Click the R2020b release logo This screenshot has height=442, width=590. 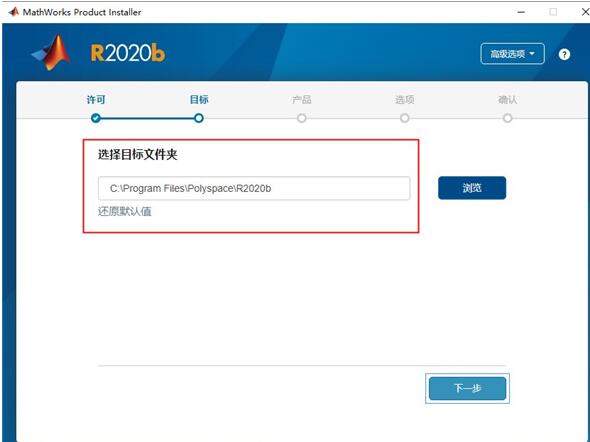tap(128, 53)
